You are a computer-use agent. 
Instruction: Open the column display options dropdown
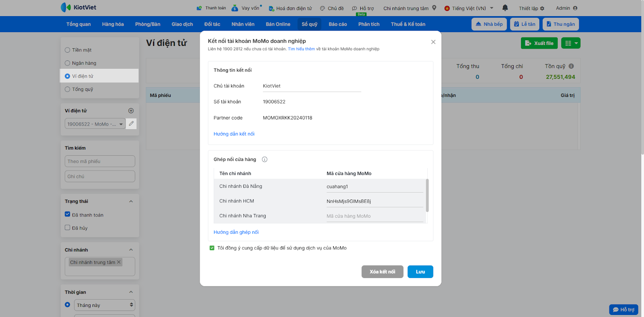tap(571, 43)
